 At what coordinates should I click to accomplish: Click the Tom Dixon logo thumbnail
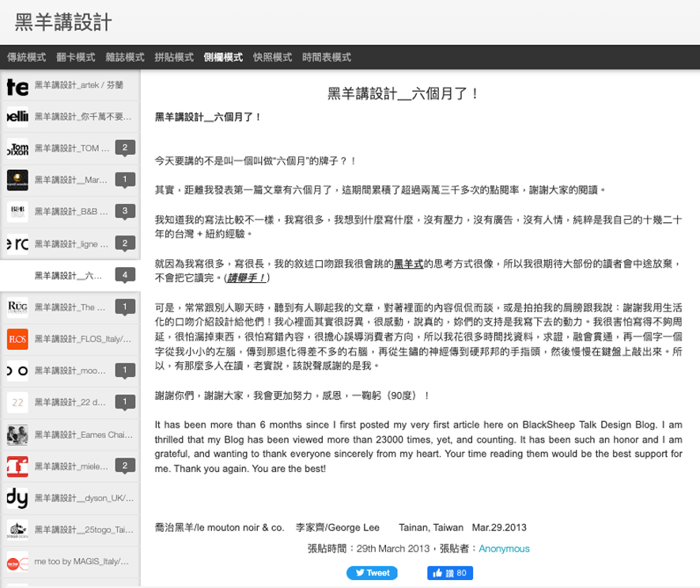(x=17, y=148)
